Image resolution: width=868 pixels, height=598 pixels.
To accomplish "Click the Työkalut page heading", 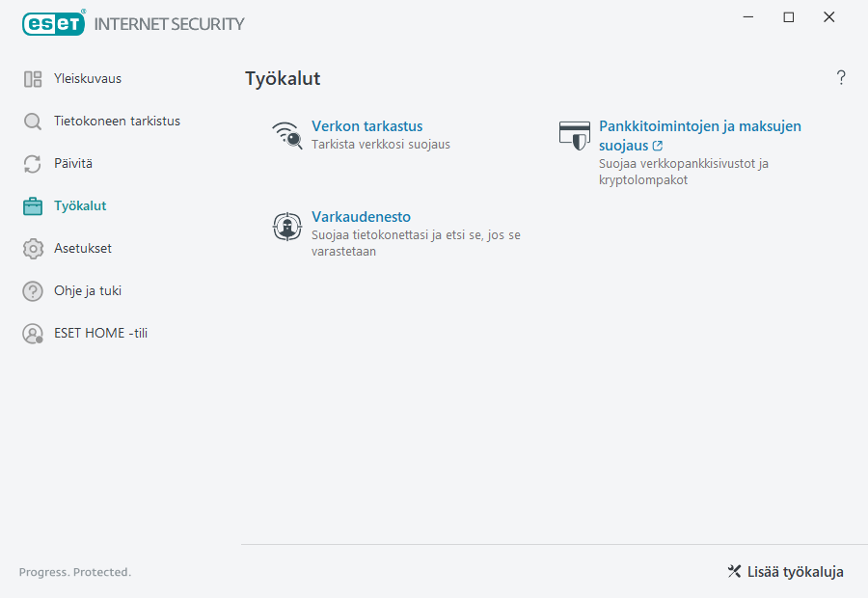I will click(x=283, y=79).
